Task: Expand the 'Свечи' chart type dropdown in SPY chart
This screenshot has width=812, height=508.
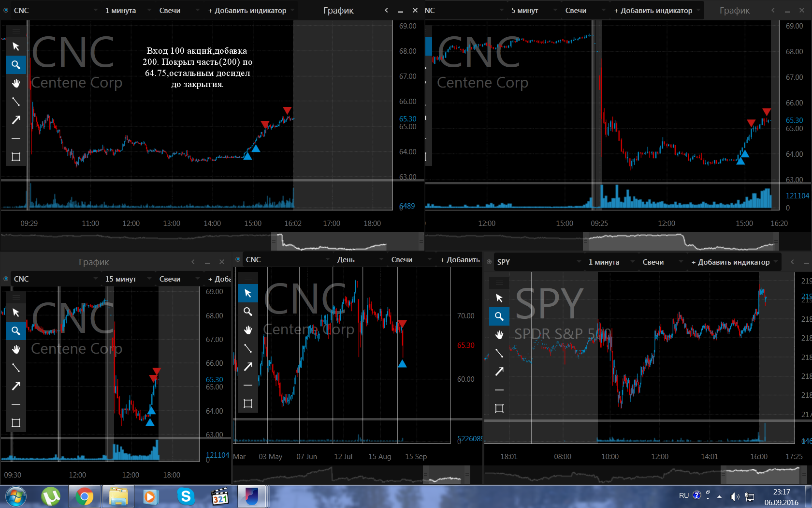Action: pos(662,262)
